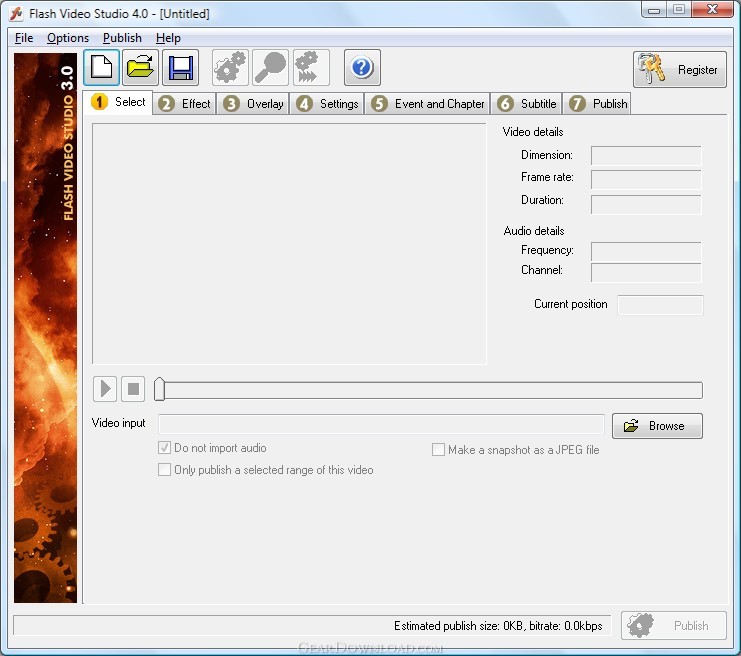Image resolution: width=741 pixels, height=656 pixels.
Task: Go to the Overlay tab
Action: (x=253, y=104)
